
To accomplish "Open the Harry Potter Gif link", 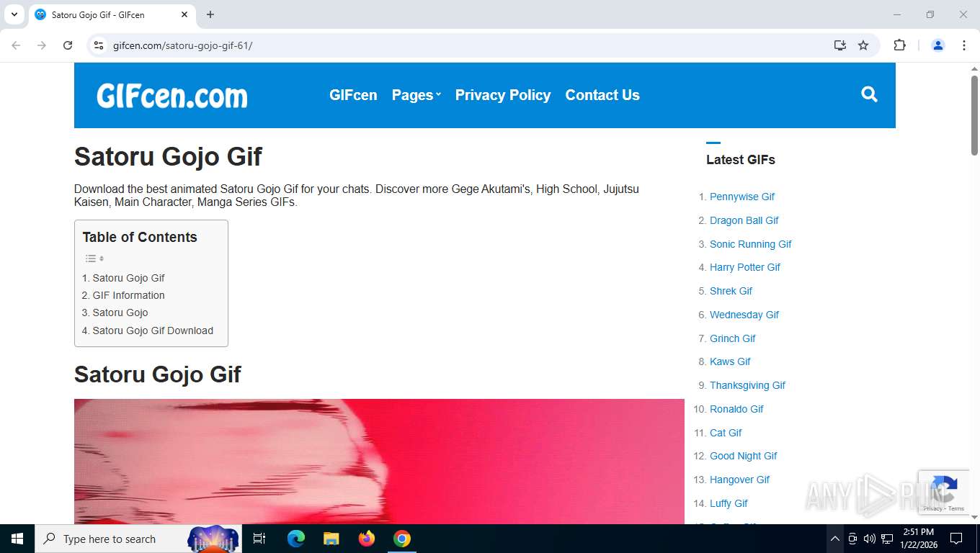I will coord(745,267).
